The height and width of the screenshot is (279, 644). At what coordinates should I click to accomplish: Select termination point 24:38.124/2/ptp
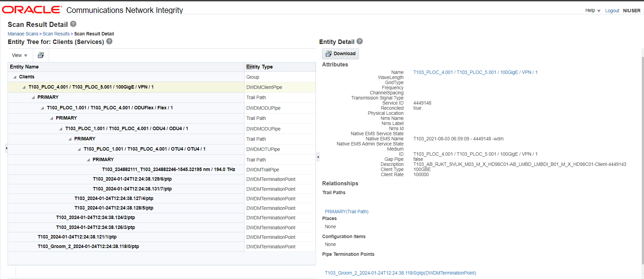tap(161, 217)
